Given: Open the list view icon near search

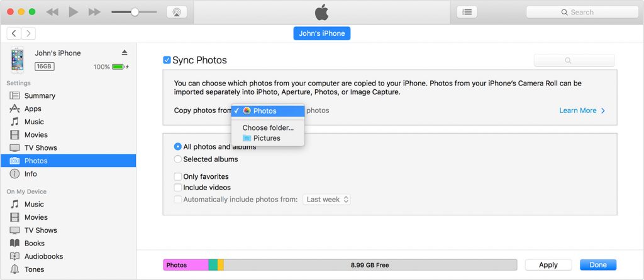Looking at the screenshot, I should pos(467,12).
